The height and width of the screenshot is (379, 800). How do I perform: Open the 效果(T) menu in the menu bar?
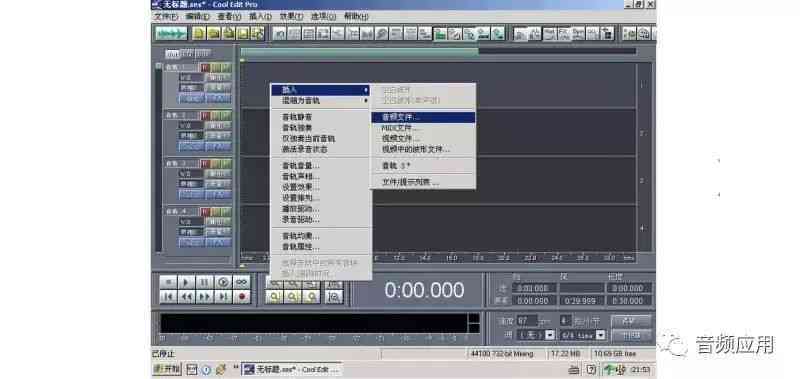coord(291,16)
